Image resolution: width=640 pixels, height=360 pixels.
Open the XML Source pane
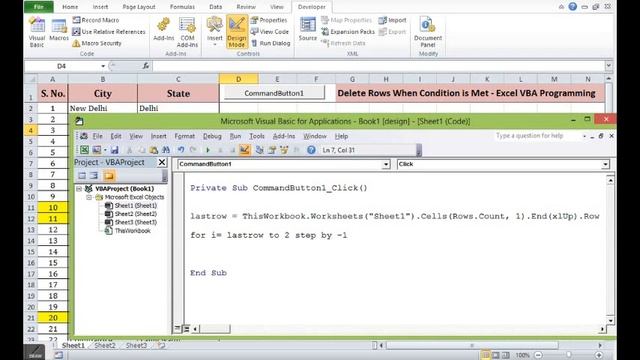click(x=307, y=29)
